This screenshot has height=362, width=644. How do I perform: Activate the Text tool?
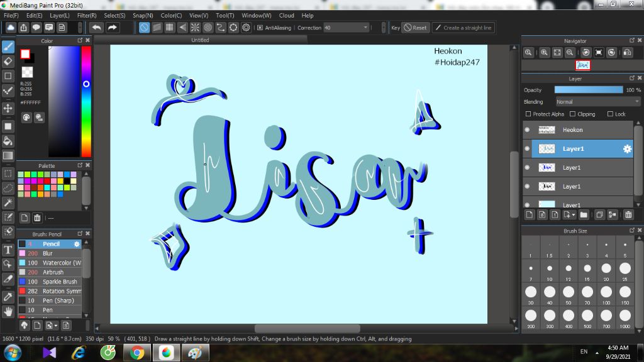tap(8, 249)
